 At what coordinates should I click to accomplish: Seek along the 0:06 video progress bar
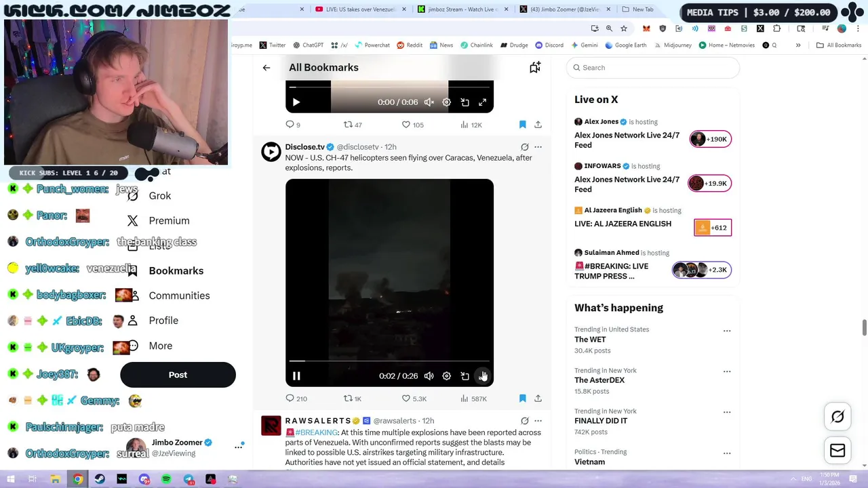tap(389, 87)
